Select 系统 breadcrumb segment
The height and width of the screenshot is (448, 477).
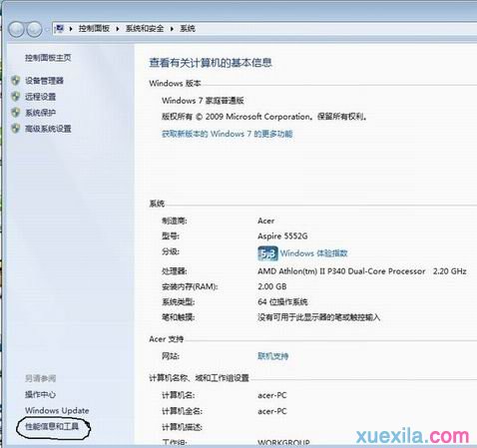click(x=188, y=29)
